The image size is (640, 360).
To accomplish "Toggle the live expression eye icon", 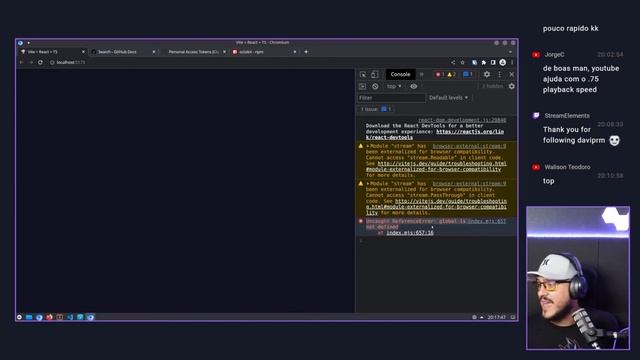I will click(x=413, y=86).
